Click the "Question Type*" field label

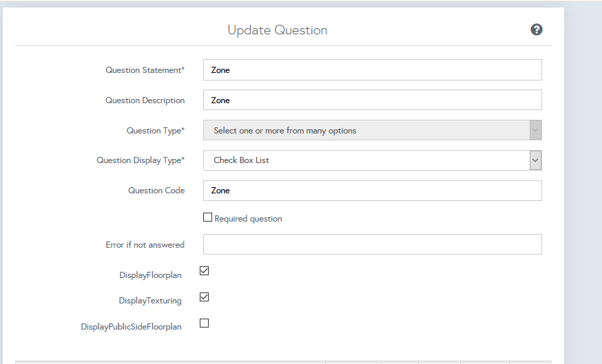[x=155, y=131]
